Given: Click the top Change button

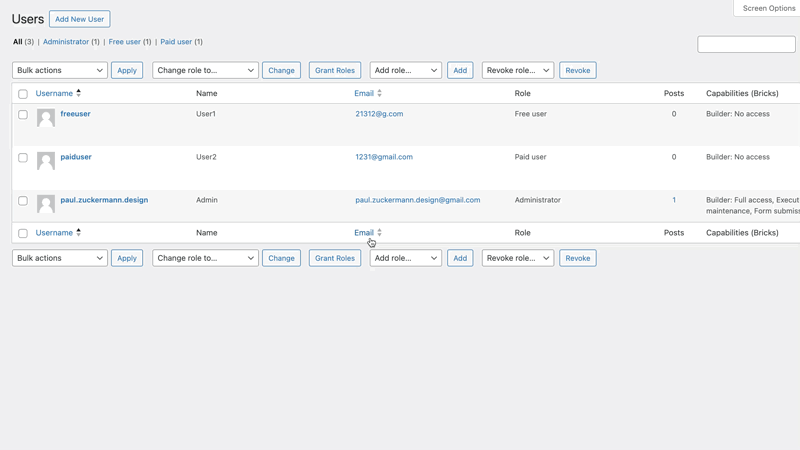Looking at the screenshot, I should [281, 70].
